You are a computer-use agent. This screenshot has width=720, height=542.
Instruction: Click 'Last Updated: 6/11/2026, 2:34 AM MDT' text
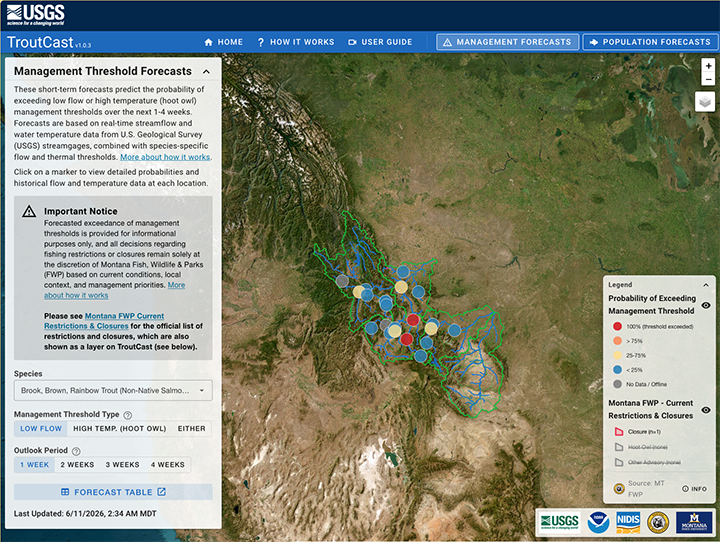(85, 514)
